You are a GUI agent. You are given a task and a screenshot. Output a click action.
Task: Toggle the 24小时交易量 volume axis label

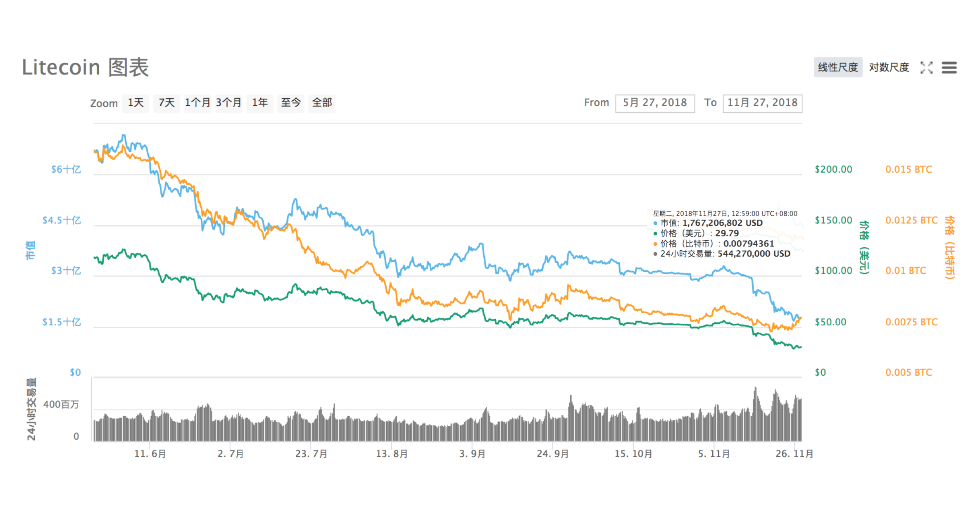coord(31,409)
